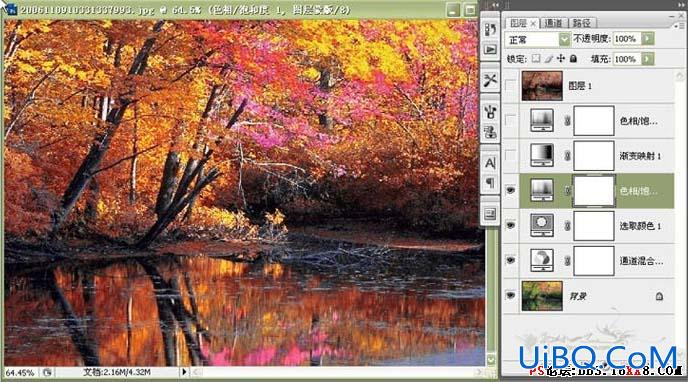The image size is (688, 382).
Task: Click canvas vertical scrollbar down arrow
Action: [491, 360]
